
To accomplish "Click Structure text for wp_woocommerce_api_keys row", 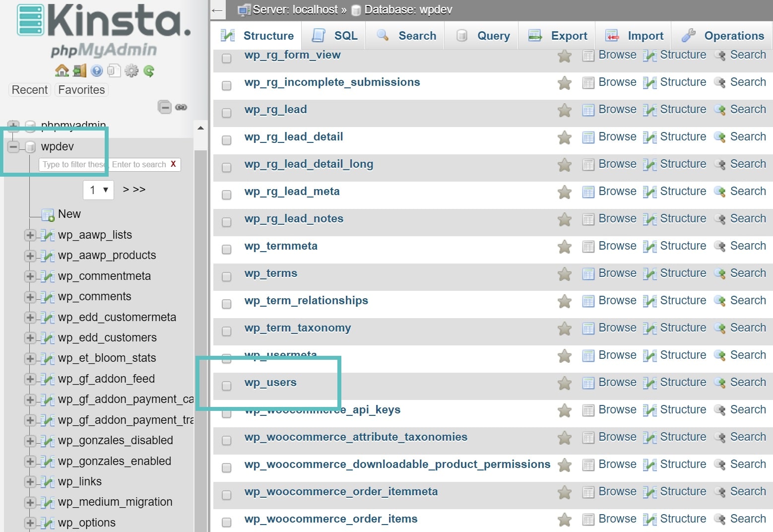I will (683, 409).
